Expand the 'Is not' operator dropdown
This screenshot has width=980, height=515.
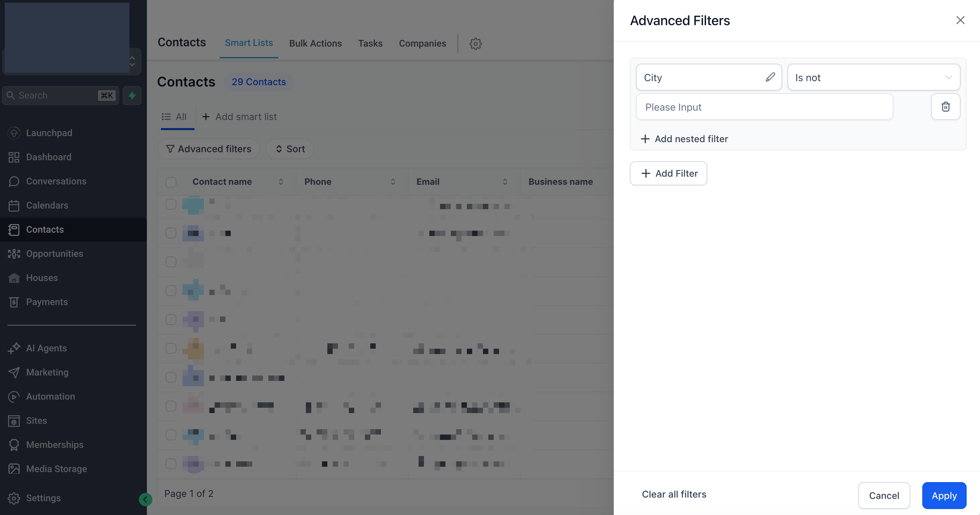tap(873, 77)
